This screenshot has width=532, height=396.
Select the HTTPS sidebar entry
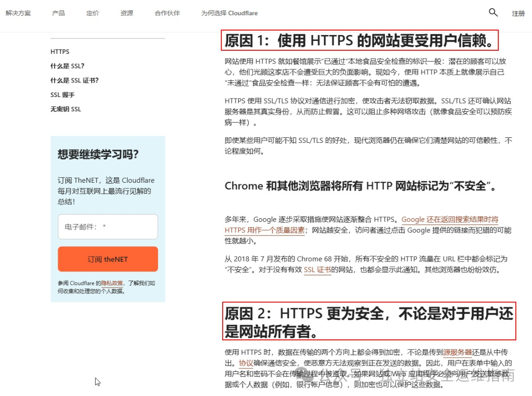pos(60,52)
